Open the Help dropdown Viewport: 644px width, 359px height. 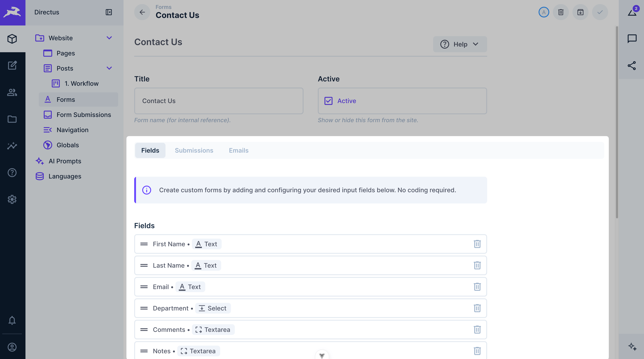(460, 44)
